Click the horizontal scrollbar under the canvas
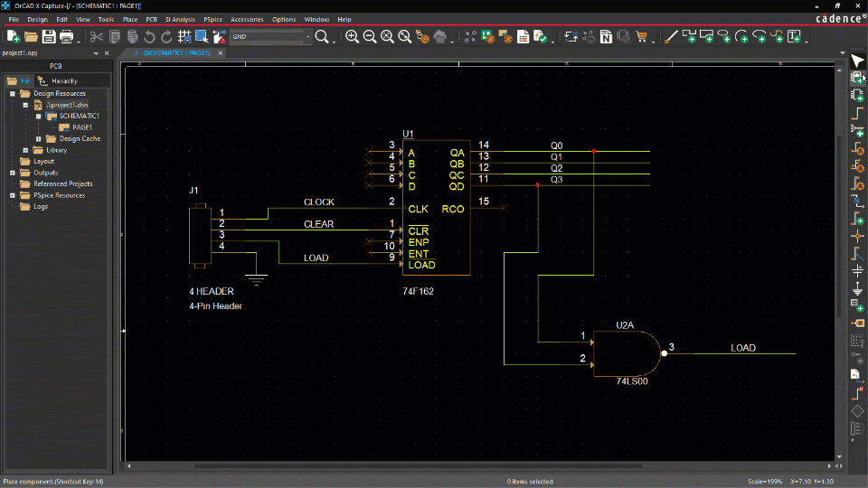 click(x=418, y=466)
